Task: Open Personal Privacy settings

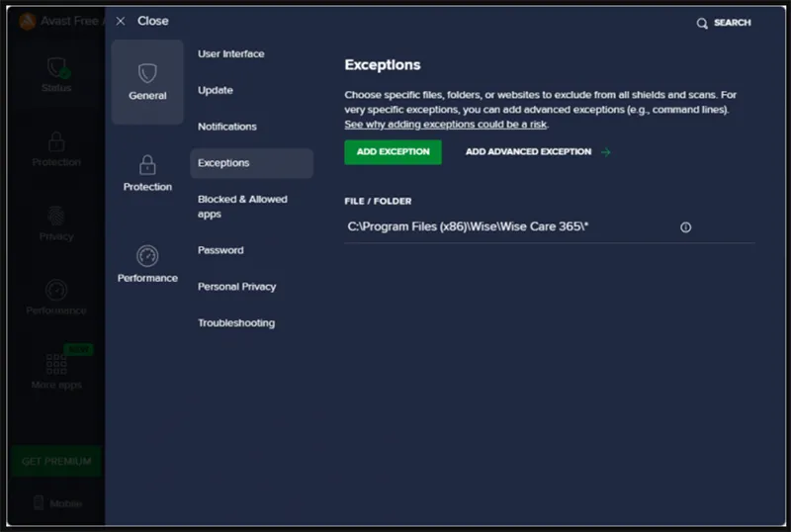Action: click(x=237, y=287)
